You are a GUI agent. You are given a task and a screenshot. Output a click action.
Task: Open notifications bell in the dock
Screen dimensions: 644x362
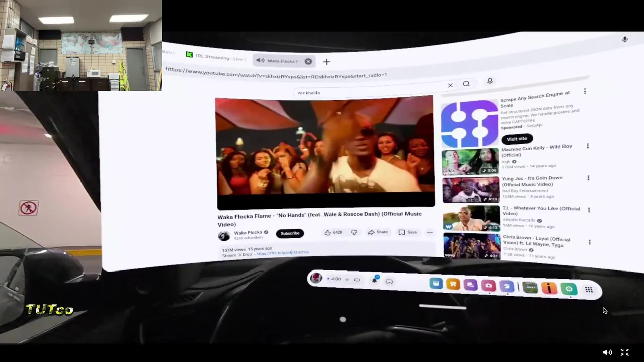click(x=375, y=280)
